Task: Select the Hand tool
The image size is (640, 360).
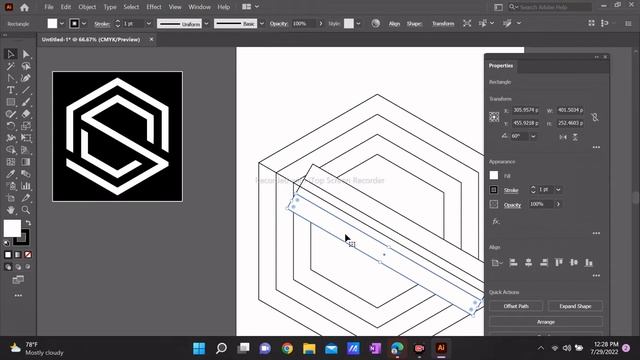Action: [11, 210]
